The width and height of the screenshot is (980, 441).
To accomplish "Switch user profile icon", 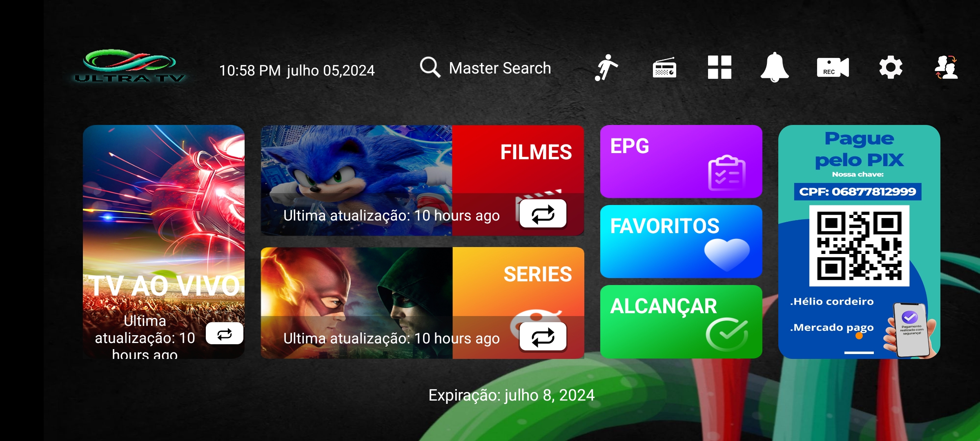I will [946, 67].
